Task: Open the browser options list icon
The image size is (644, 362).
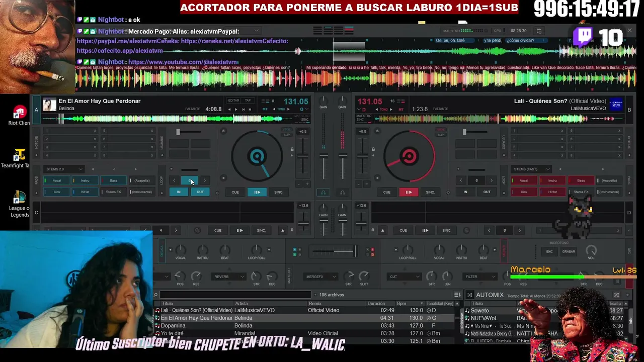Action: click(x=457, y=295)
